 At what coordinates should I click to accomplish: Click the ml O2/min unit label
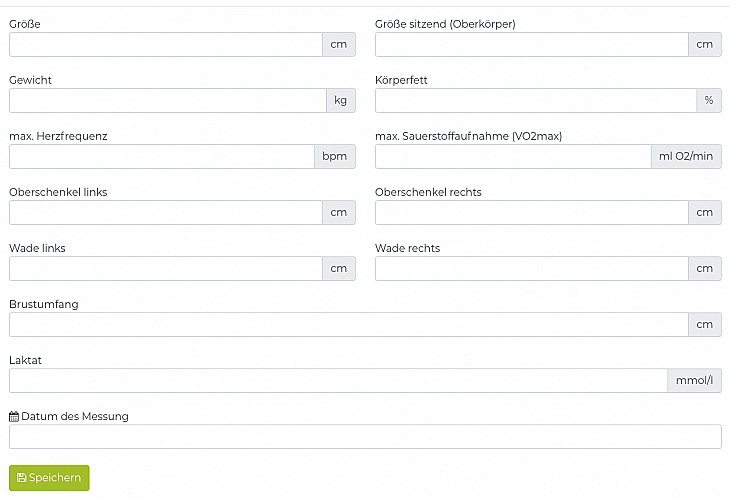pyautogui.click(x=686, y=157)
